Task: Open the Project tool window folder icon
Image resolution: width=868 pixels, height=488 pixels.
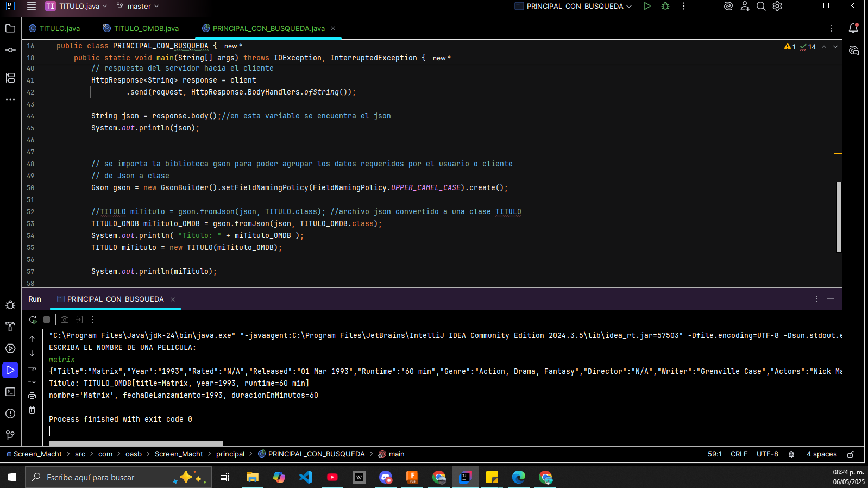Action: click(x=10, y=28)
